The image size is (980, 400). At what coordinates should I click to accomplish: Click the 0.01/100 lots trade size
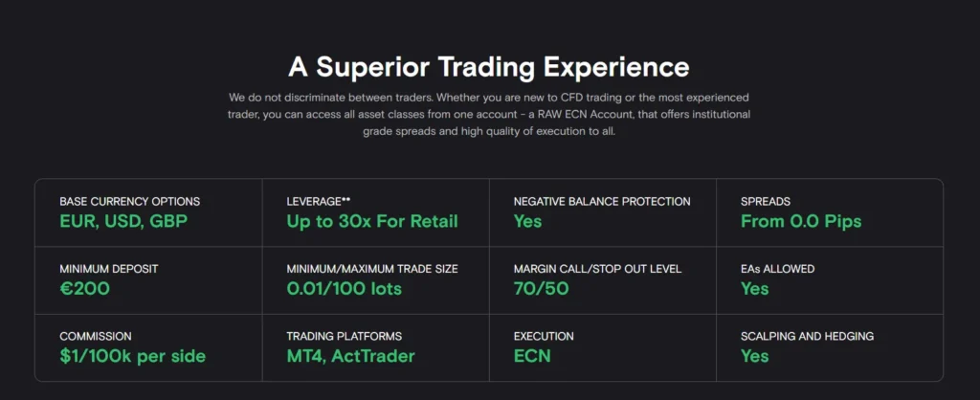[x=345, y=288]
